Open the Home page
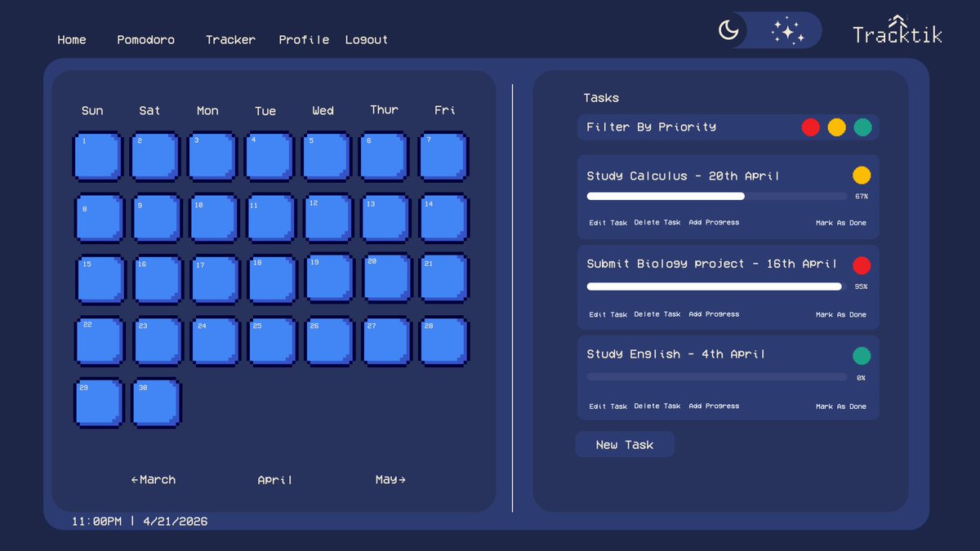Screen dimensions: 980x551 [72, 39]
